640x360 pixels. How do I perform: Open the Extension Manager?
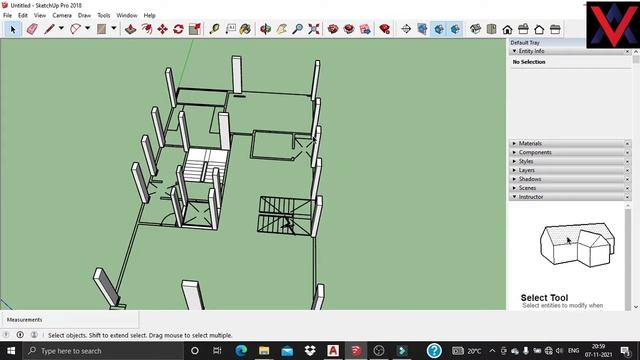(384, 29)
